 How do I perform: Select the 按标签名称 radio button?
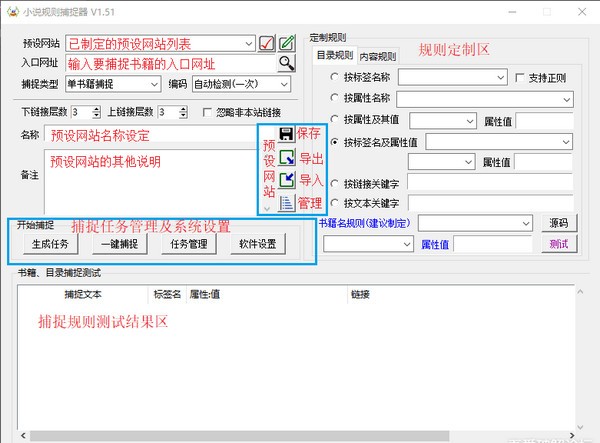click(335, 77)
